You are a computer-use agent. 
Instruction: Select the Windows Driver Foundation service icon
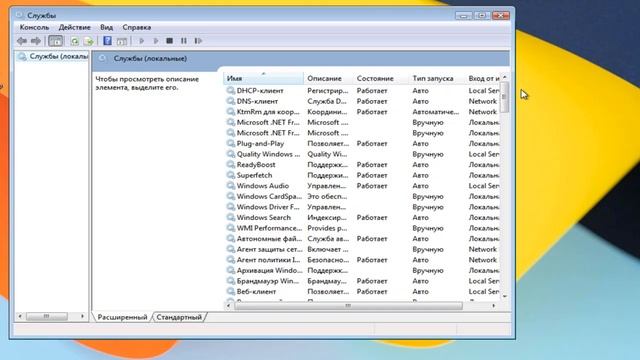[231, 207]
